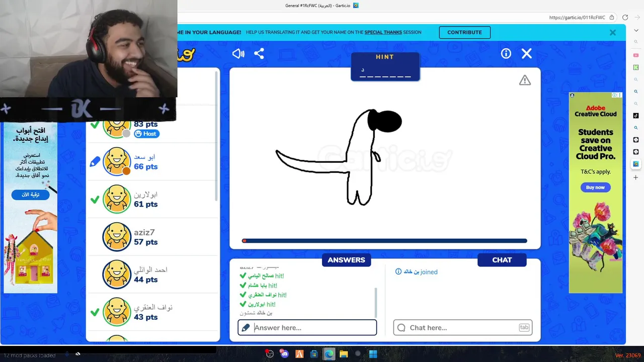The height and width of the screenshot is (362, 644).
Task: Click the HINT box above the canvas
Action: pyautogui.click(x=385, y=66)
